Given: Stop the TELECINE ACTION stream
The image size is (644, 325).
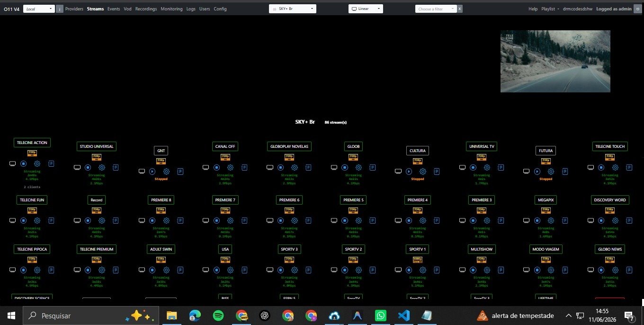Looking at the screenshot, I should point(23,163).
